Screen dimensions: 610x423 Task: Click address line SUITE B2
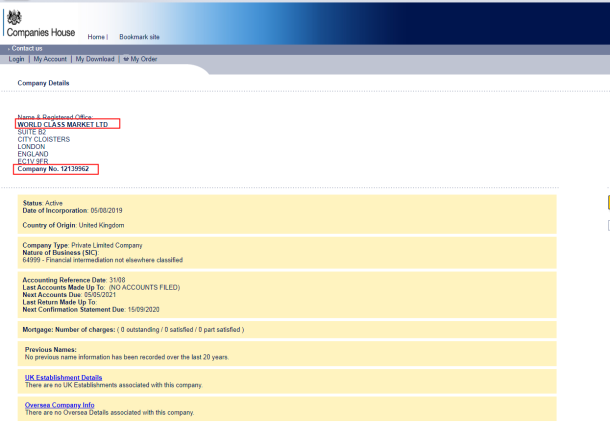click(x=32, y=132)
